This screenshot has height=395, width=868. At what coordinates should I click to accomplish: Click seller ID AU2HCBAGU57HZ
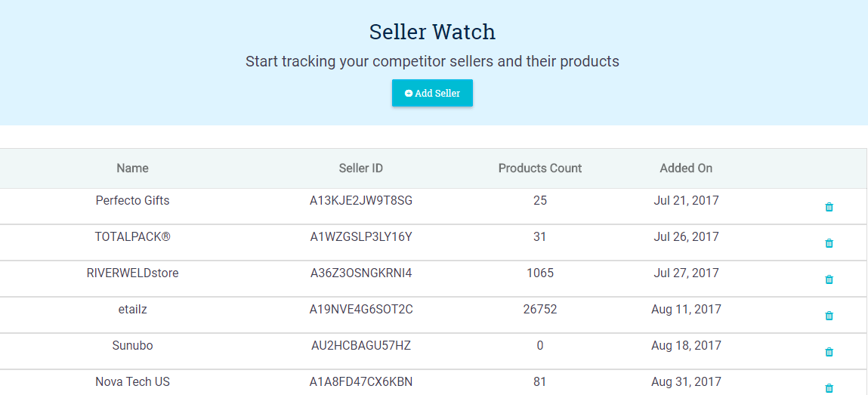[x=361, y=346]
